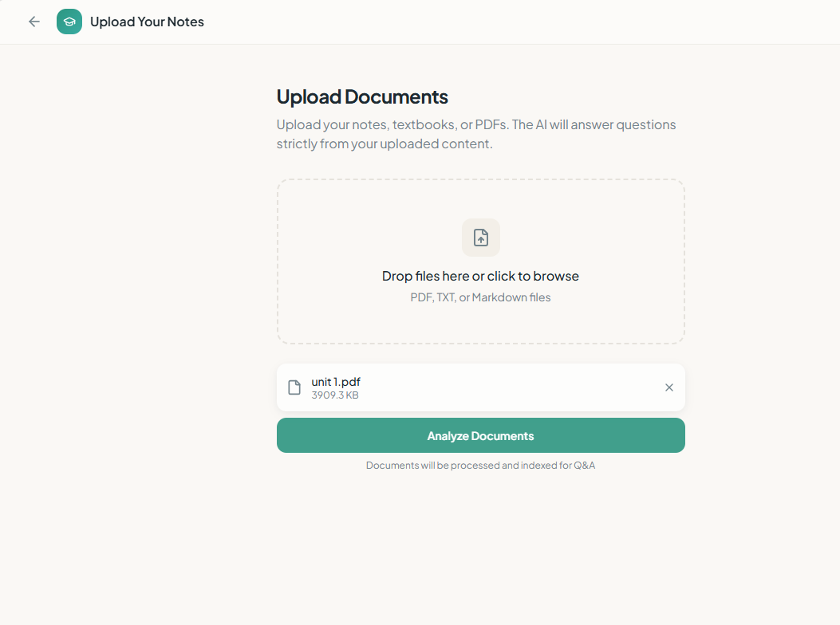Click 'PDF, TXT, or Markdown files' text
Image resolution: width=840 pixels, height=625 pixels.
(x=480, y=297)
